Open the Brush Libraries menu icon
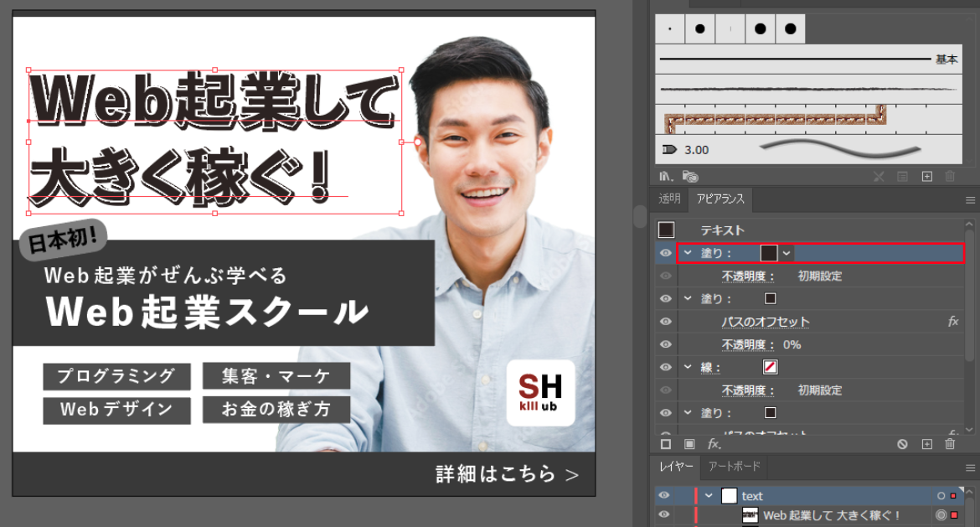This screenshot has width=980, height=527. click(666, 176)
